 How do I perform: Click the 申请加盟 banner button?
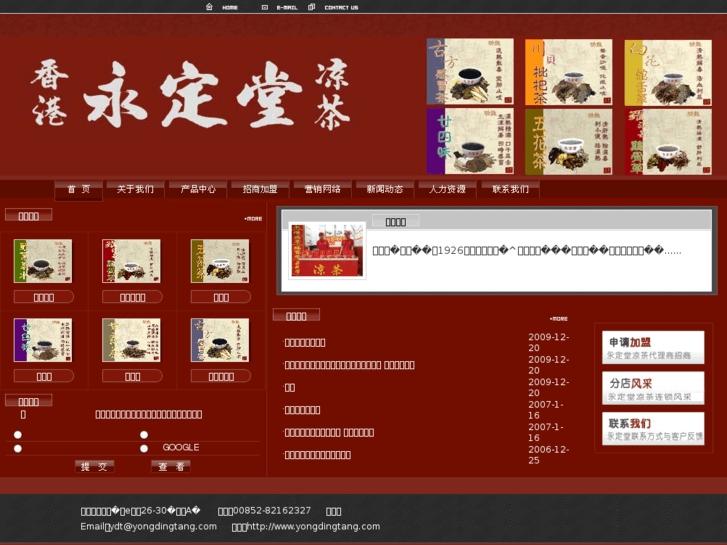point(653,347)
